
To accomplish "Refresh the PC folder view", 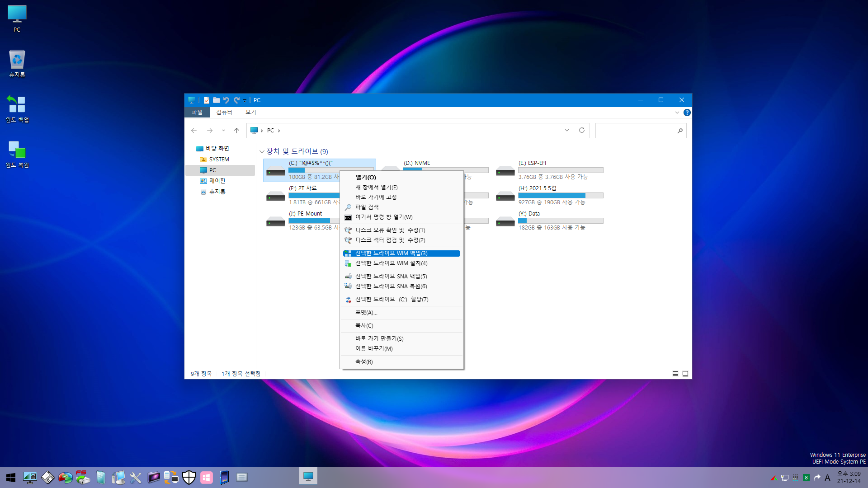I will coord(582,131).
